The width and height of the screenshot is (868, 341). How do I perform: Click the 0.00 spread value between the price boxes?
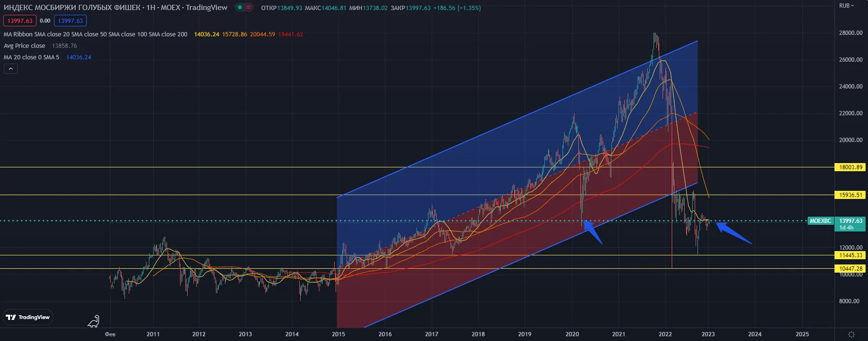tap(45, 21)
